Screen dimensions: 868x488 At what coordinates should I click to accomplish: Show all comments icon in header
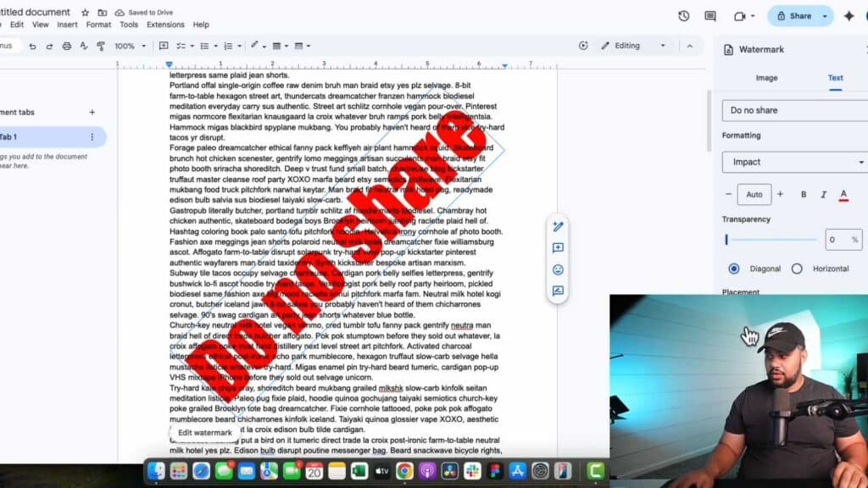pyautogui.click(x=710, y=16)
